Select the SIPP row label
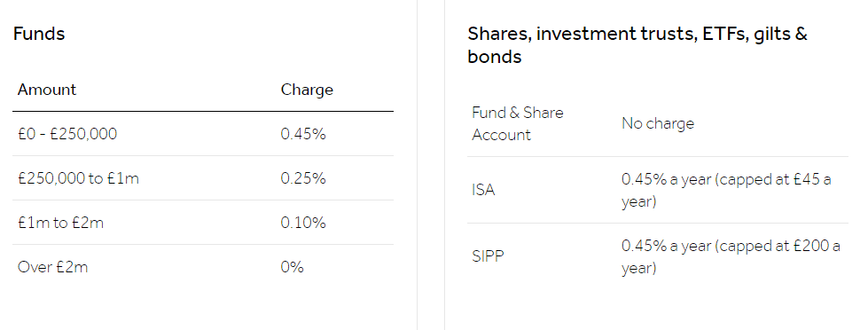 pyautogui.click(x=489, y=257)
